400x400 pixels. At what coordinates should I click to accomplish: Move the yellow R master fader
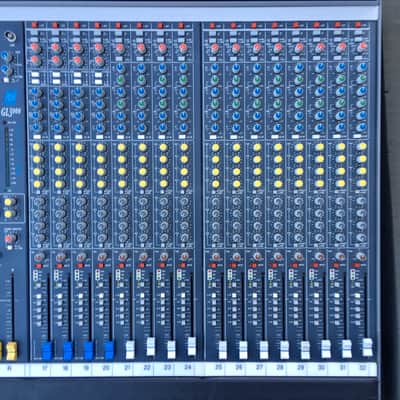[x=12, y=351]
